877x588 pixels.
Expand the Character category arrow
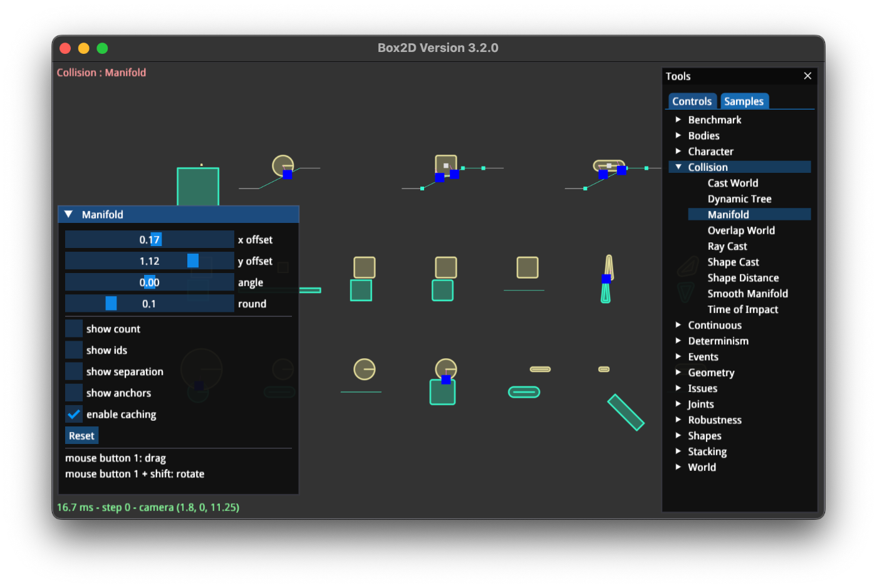(x=678, y=151)
